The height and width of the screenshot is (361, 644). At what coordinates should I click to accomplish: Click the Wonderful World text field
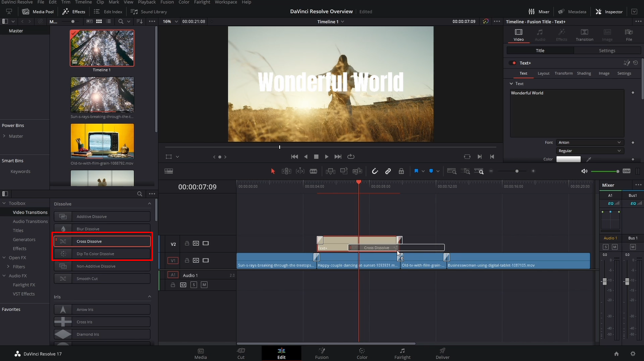coord(567,113)
